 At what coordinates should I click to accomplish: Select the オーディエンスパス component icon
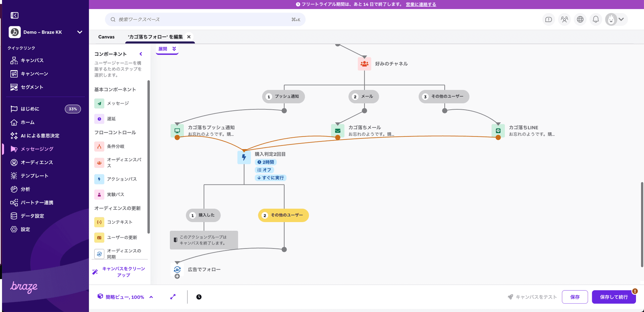pyautogui.click(x=99, y=162)
